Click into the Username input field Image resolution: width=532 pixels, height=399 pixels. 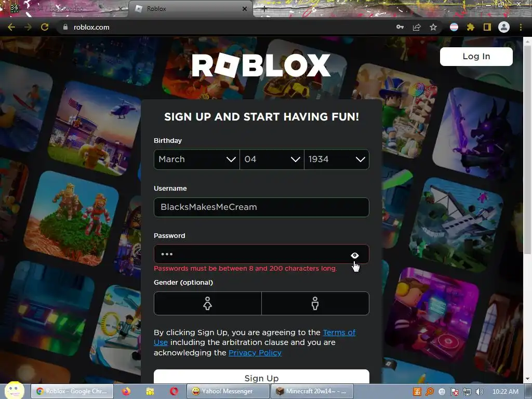point(261,207)
